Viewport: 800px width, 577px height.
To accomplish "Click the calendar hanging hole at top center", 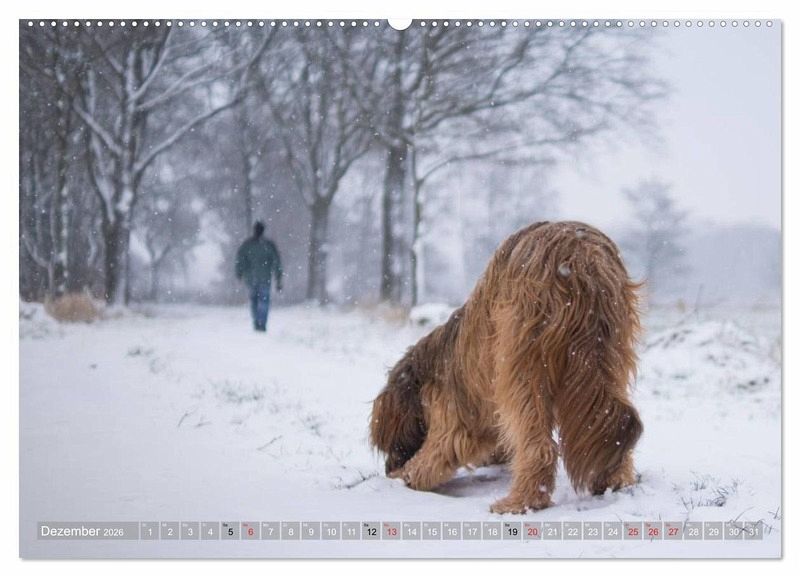I will 400,22.
